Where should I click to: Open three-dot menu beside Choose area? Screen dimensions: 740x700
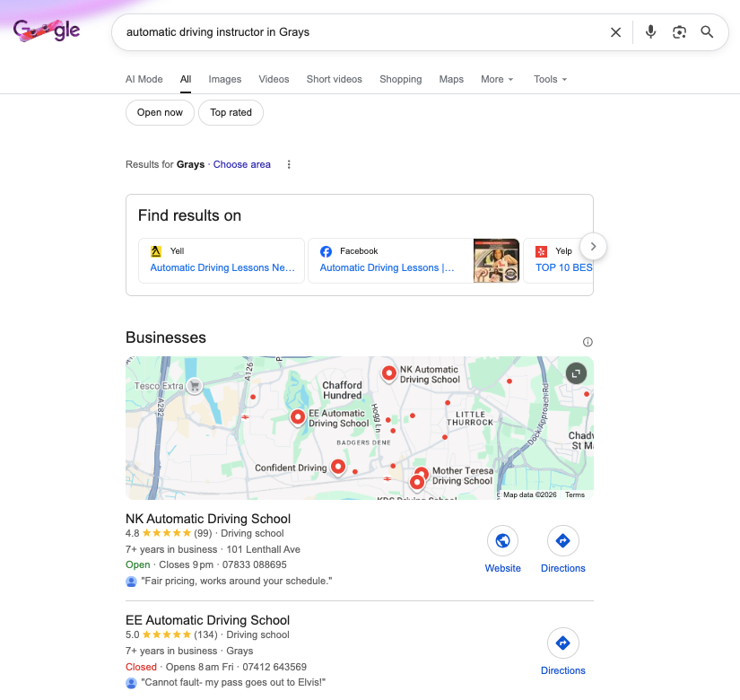(289, 164)
